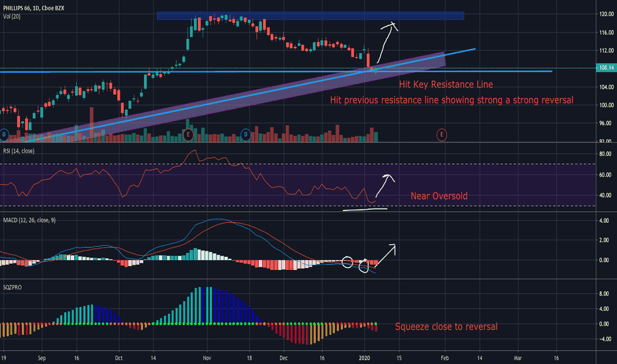Image resolution: width=617 pixels, height=364 pixels.
Task: Click the 112.00 price axis value
Action: [606, 50]
